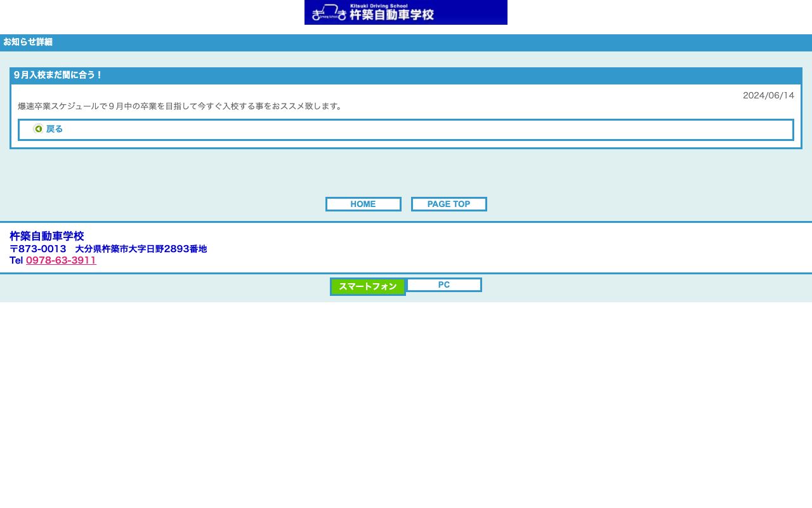Click the お知らせ詳細 header bar

point(28,42)
